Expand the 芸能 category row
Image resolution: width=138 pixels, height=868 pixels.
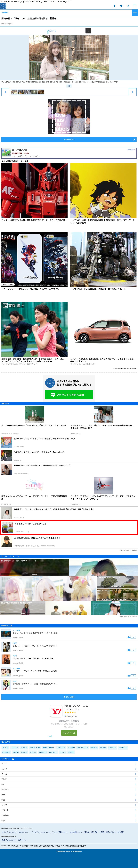pyautogui.click(x=69, y=795)
